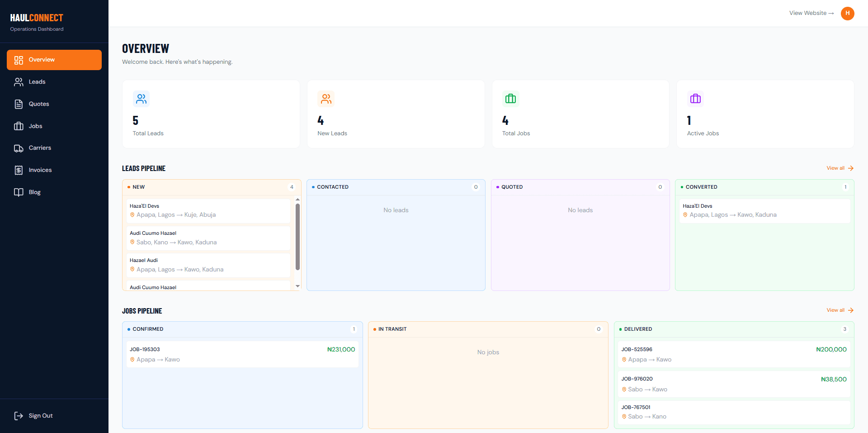Open the user avatar H in header

[x=848, y=13]
